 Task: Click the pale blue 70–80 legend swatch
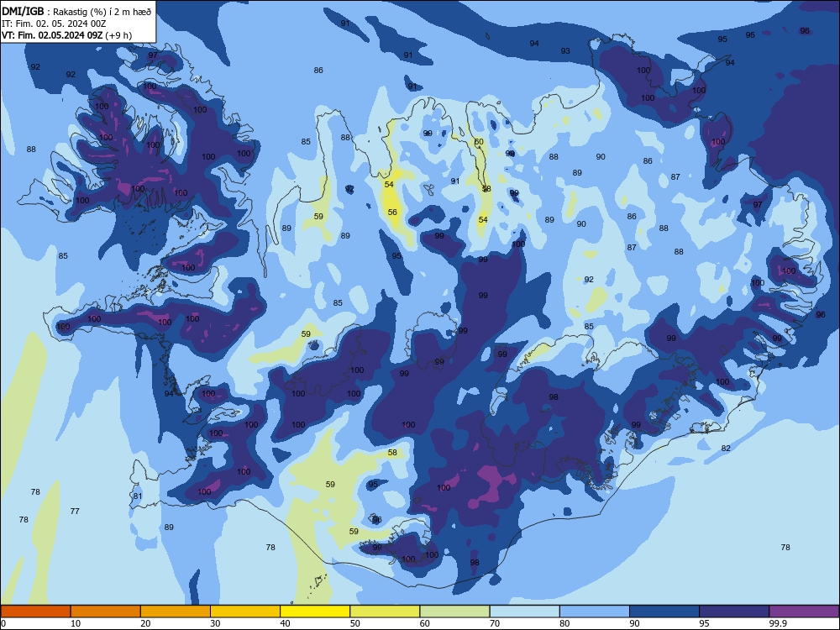tap(524, 612)
